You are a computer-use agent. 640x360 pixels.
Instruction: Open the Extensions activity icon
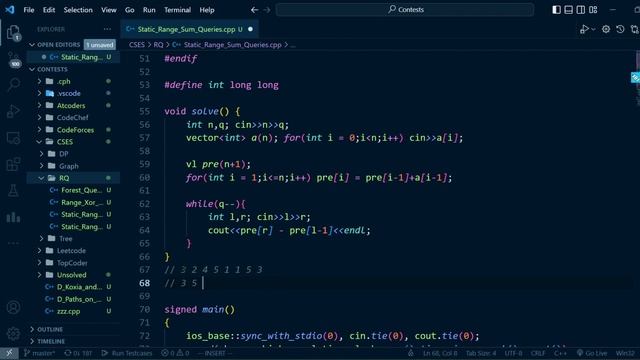pos(13,164)
